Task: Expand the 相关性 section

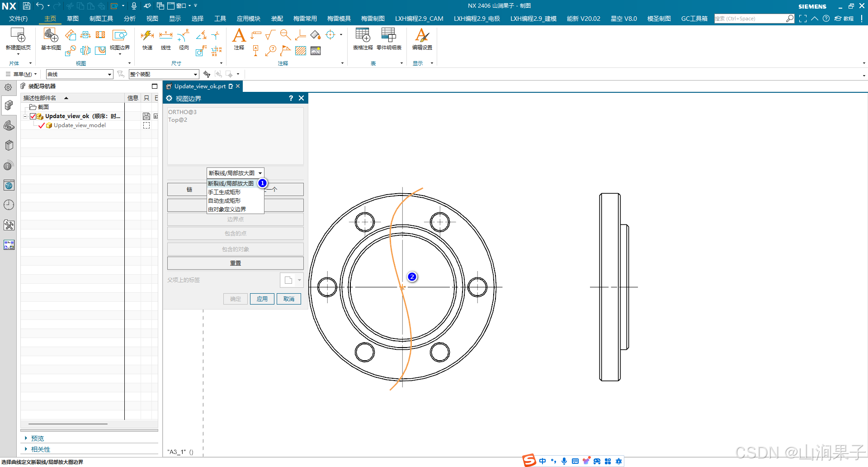Action: click(x=26, y=449)
